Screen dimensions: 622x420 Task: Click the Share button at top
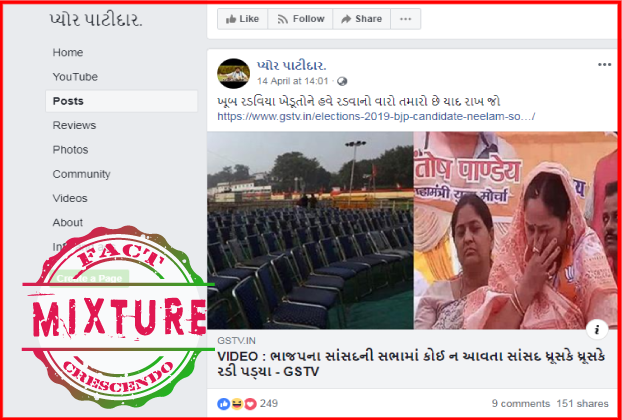click(x=361, y=19)
